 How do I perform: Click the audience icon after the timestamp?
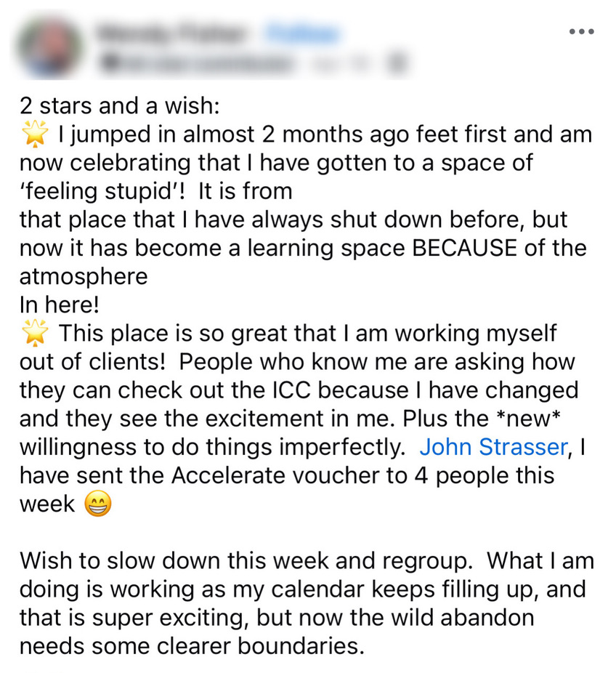pyautogui.click(x=397, y=63)
